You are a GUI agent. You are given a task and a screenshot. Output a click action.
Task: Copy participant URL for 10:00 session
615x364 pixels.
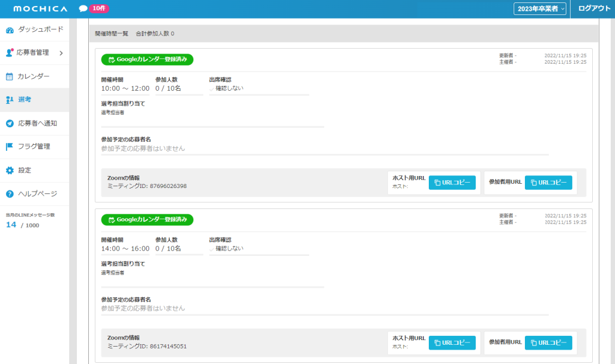(x=548, y=183)
